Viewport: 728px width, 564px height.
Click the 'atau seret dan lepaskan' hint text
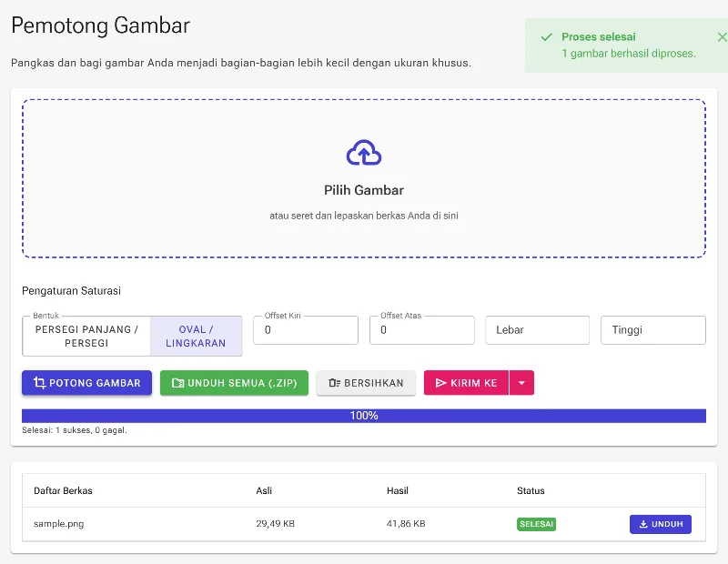tap(364, 216)
